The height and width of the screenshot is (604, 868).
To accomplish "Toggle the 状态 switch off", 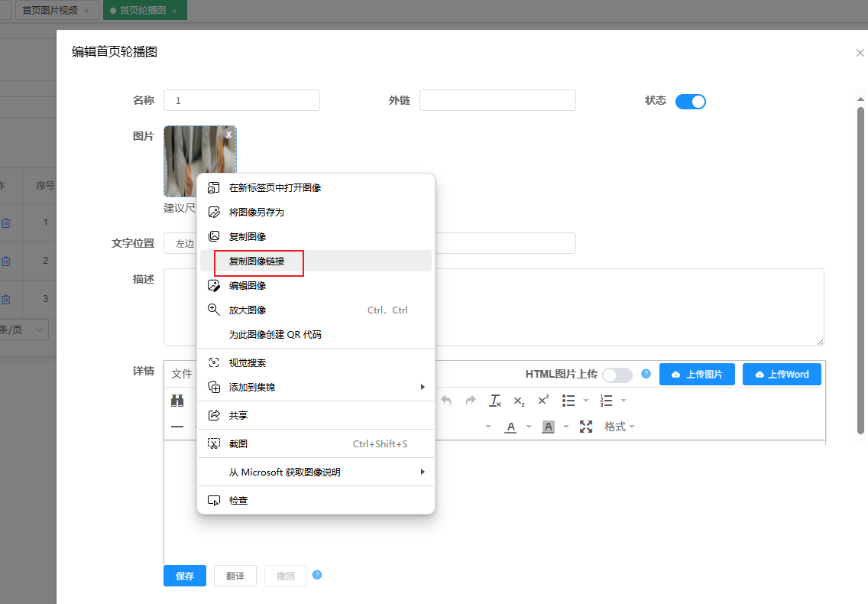I will click(x=690, y=101).
